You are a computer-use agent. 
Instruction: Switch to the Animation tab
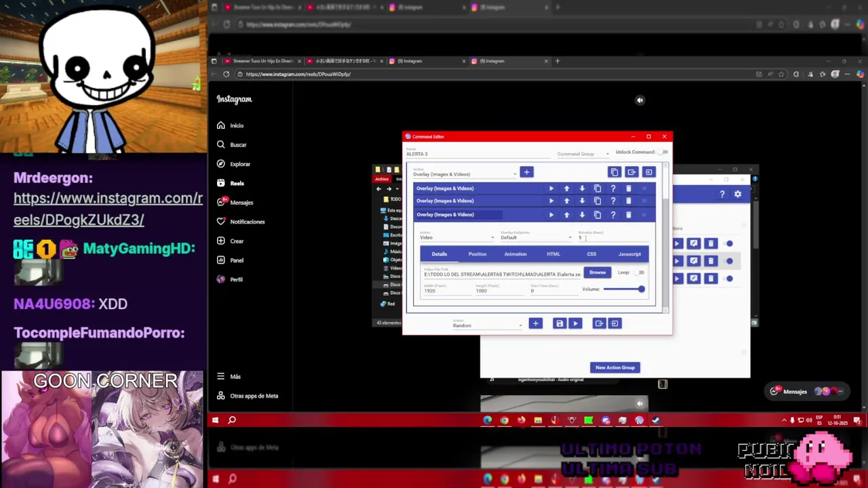(x=515, y=254)
